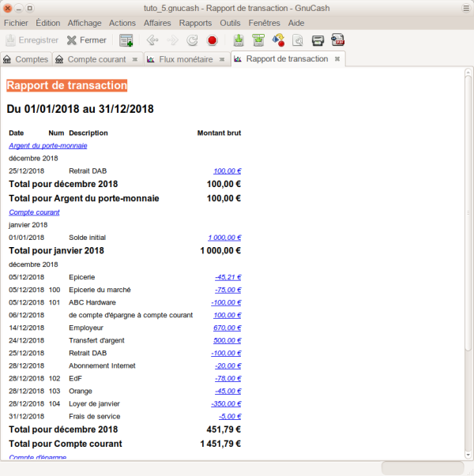Screen dimensions: 474x476
Task: Open report options with the colored shapes icon
Action: [278, 40]
